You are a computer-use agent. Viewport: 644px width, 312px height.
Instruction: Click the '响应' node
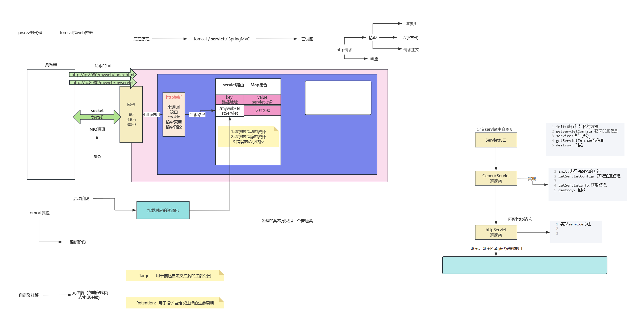pos(374,59)
